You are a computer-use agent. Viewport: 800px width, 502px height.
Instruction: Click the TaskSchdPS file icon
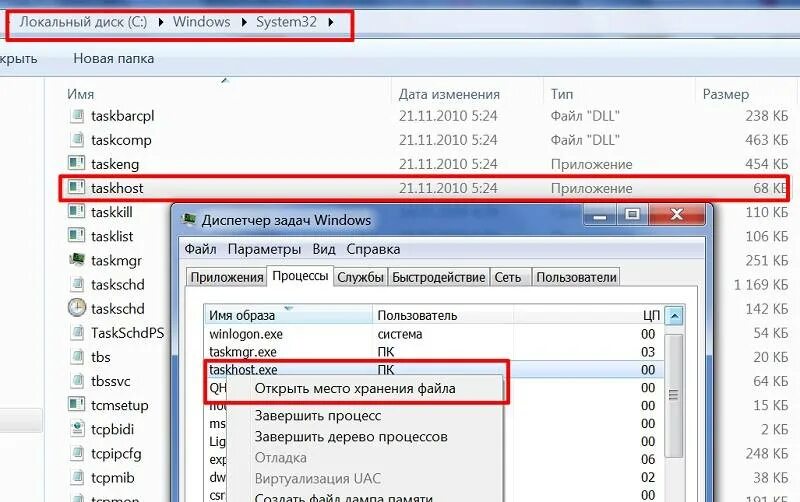pos(77,333)
